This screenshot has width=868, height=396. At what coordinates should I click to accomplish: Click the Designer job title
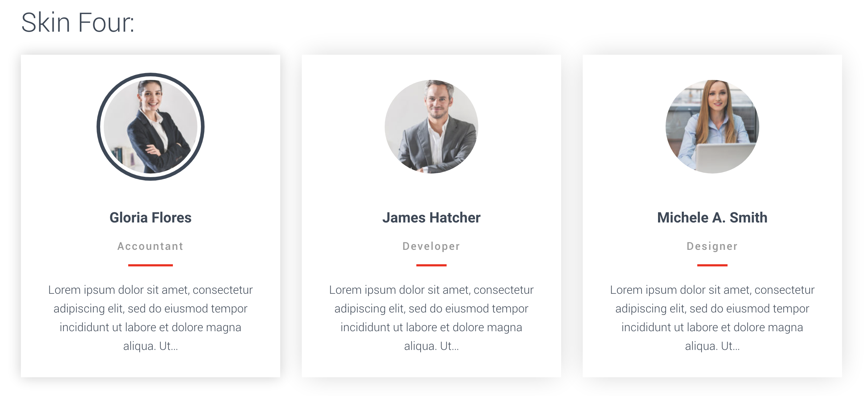(x=712, y=246)
